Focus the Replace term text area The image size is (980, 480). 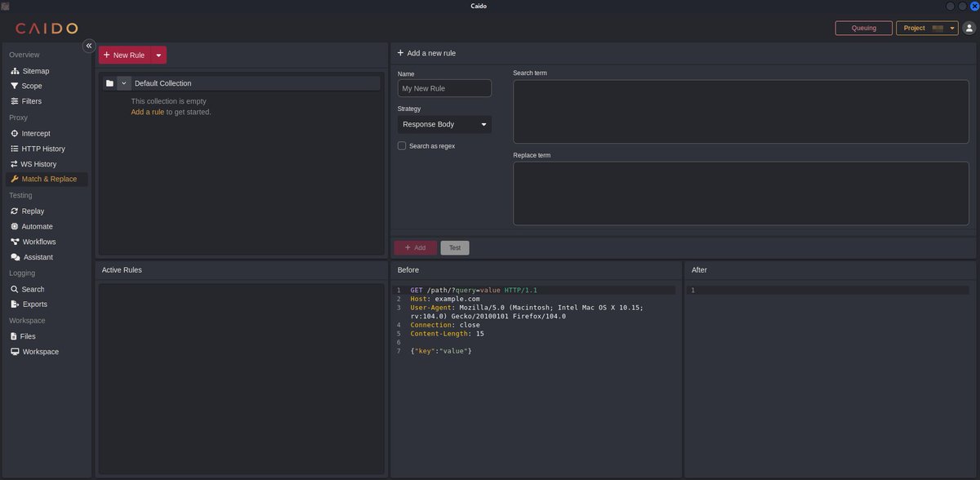[x=741, y=193]
